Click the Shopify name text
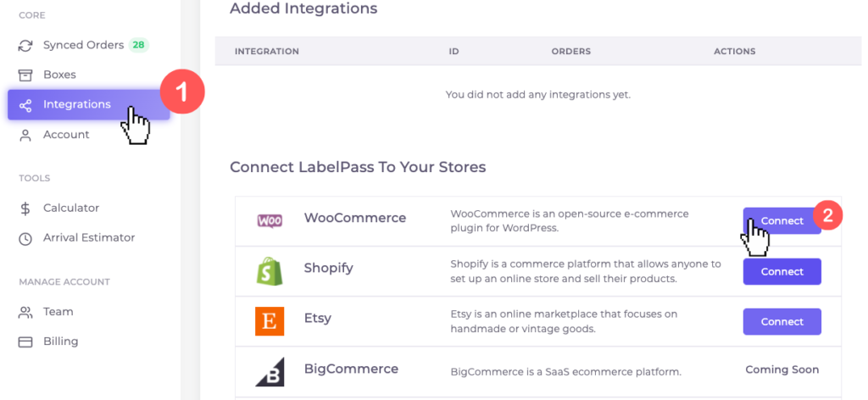This screenshot has height=400, width=868. tap(328, 269)
